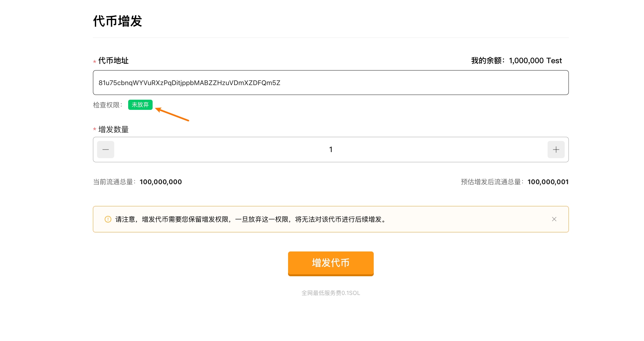The image size is (644, 341).
Task: Click the 代币地址 field label
Action: (113, 61)
